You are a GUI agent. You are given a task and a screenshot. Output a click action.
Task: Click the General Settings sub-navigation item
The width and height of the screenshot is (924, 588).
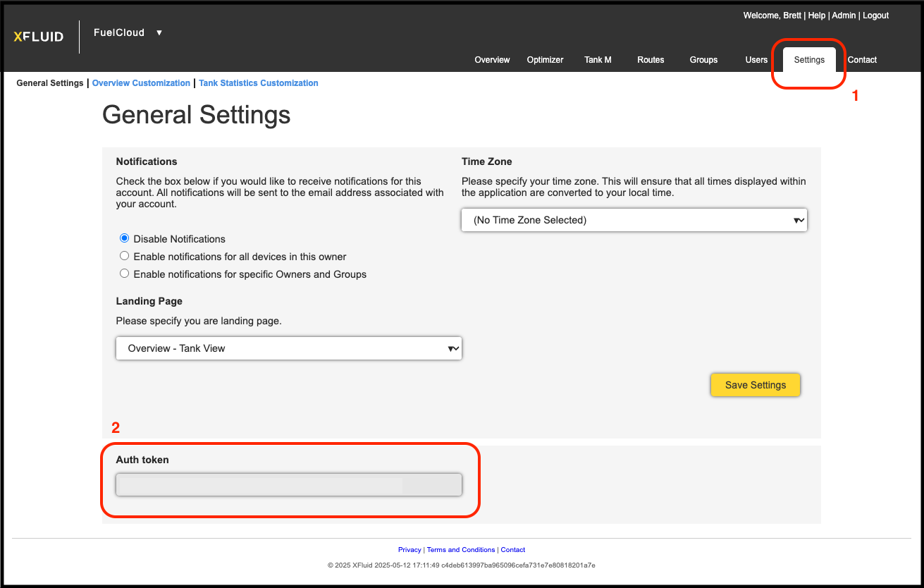click(x=50, y=83)
